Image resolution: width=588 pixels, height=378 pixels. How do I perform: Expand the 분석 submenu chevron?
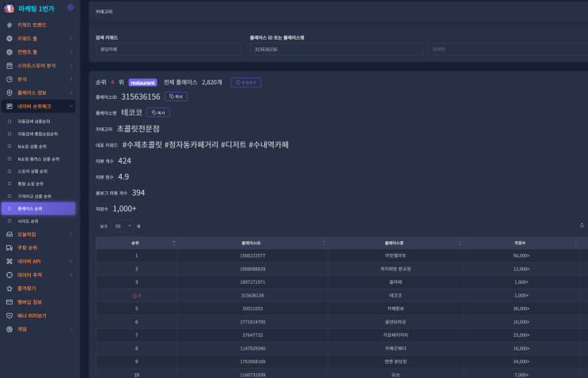[71, 79]
